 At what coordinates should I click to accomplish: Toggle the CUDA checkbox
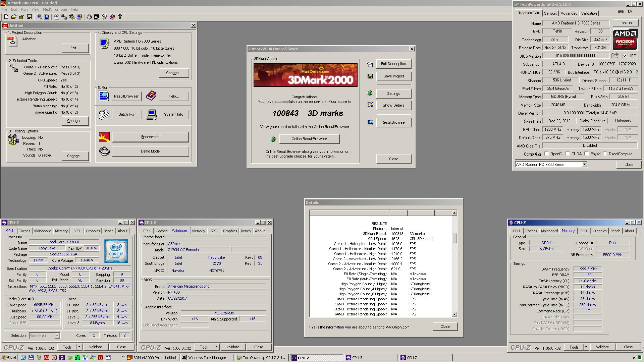point(568,154)
